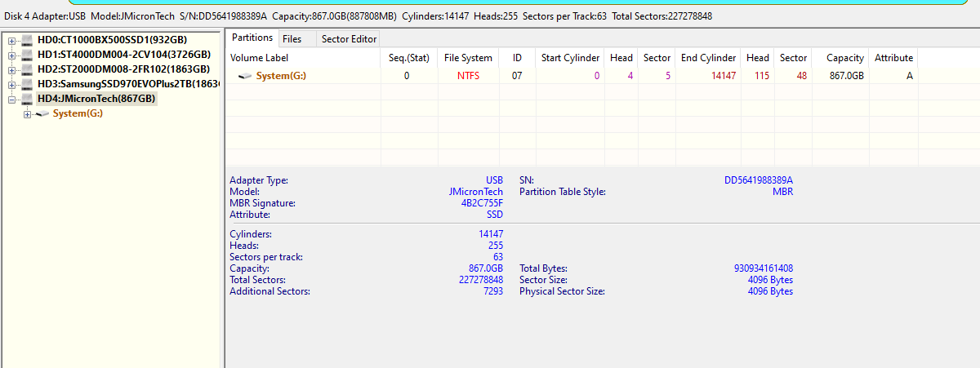This screenshot has width=980, height=368.
Task: Select the HD1 ST4000DM004 disk icon
Action: pos(28,55)
